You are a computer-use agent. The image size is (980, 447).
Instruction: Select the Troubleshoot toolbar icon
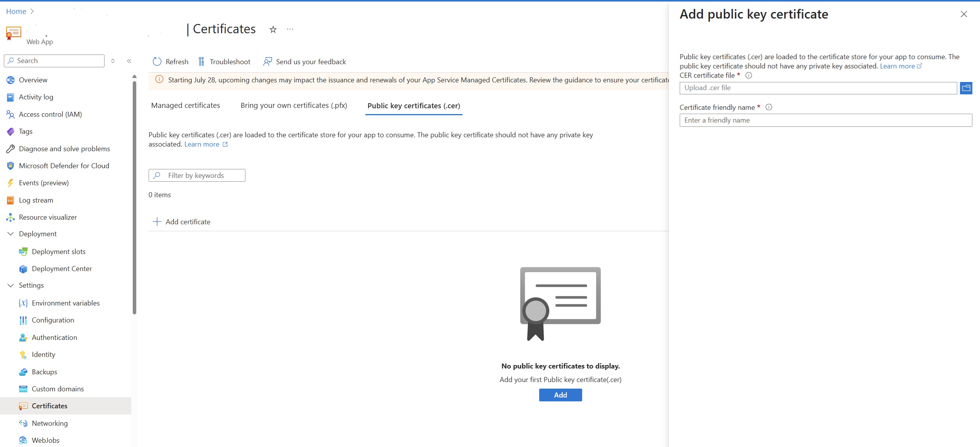[201, 61]
